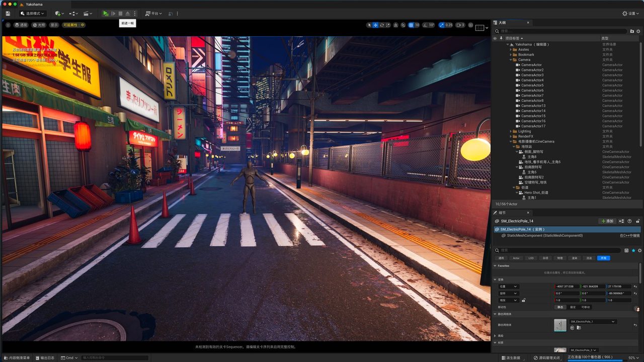Viewport: 644px width, 362px height.
Task: Click the blueprint/add script icon in Details
Action: [621, 221]
